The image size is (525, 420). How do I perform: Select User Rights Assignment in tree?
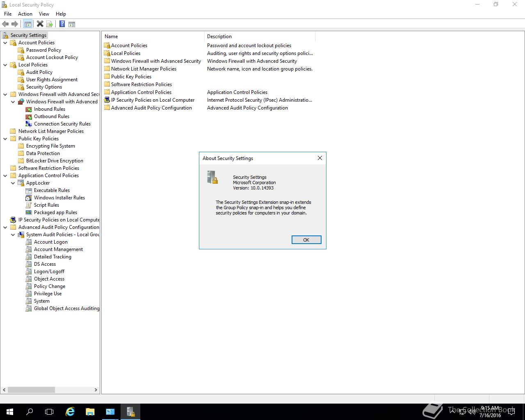point(52,80)
